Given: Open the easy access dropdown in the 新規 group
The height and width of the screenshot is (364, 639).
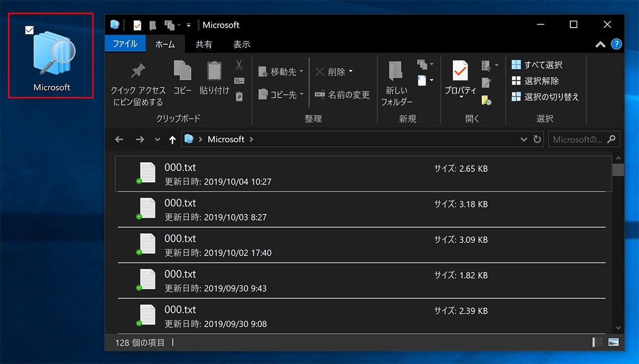Looking at the screenshot, I should click(425, 80).
